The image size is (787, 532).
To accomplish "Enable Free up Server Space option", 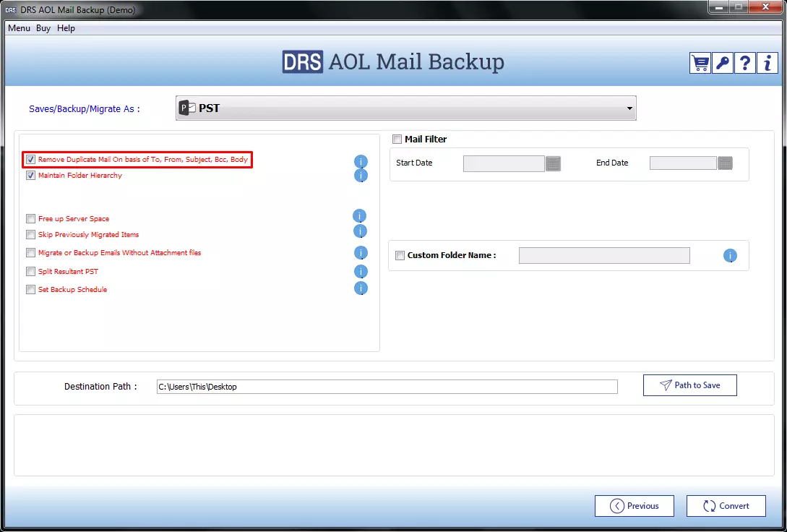I will [x=30, y=219].
